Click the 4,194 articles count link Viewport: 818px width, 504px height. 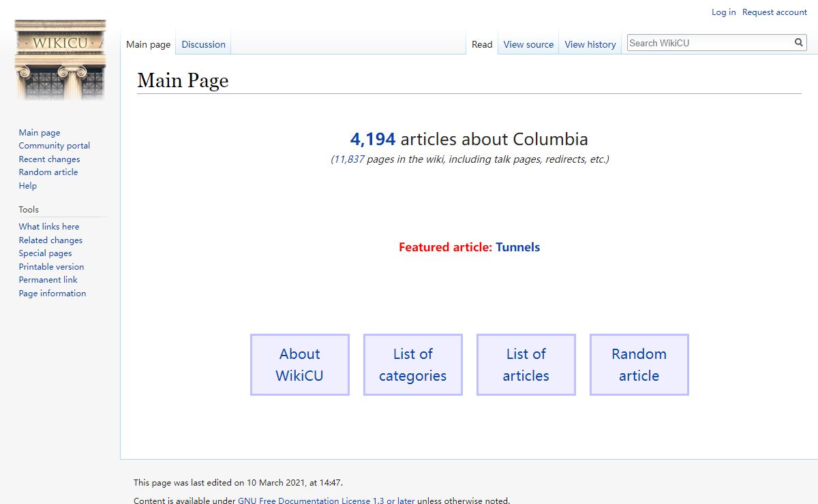373,140
